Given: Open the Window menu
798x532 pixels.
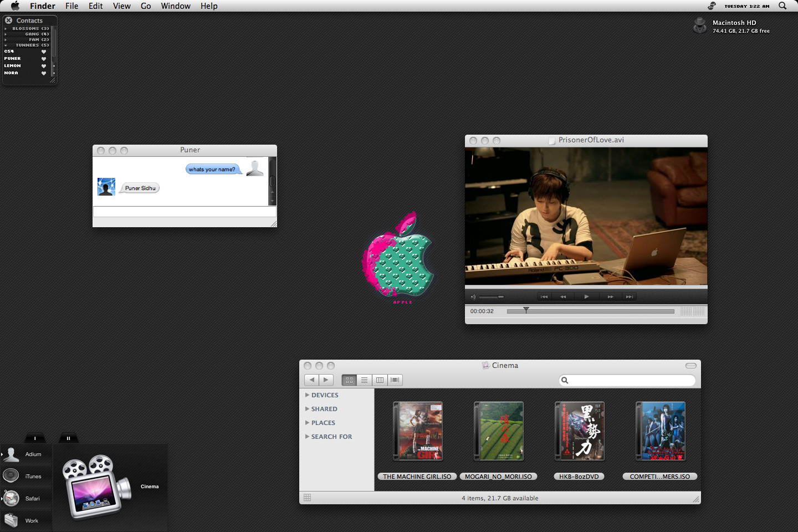Looking at the screenshot, I should click(x=176, y=6).
